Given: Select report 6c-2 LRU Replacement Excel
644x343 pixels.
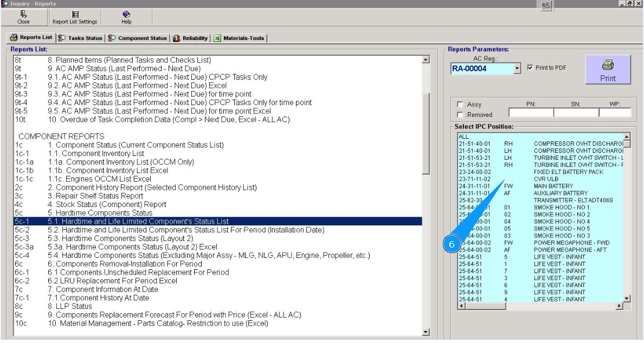Looking at the screenshot, I should [x=218, y=281].
